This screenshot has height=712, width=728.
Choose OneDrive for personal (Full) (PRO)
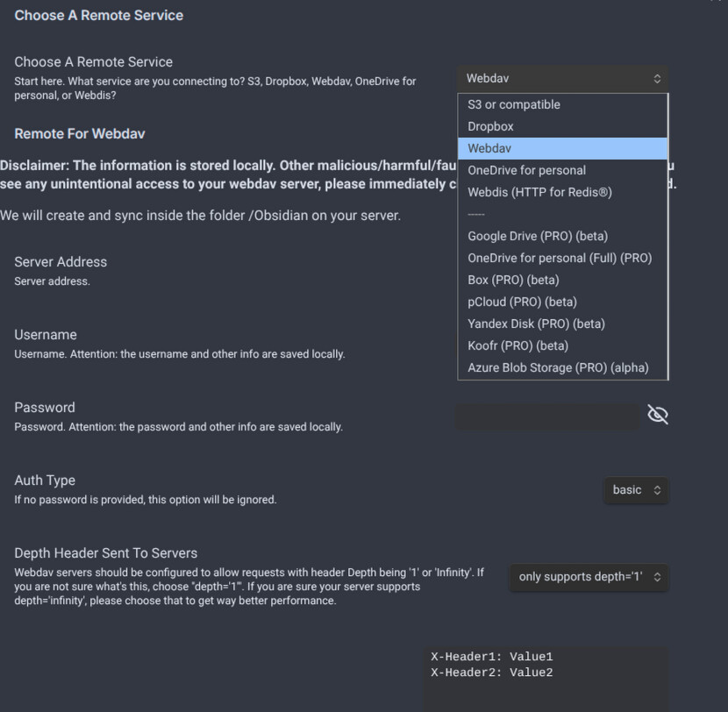point(560,258)
